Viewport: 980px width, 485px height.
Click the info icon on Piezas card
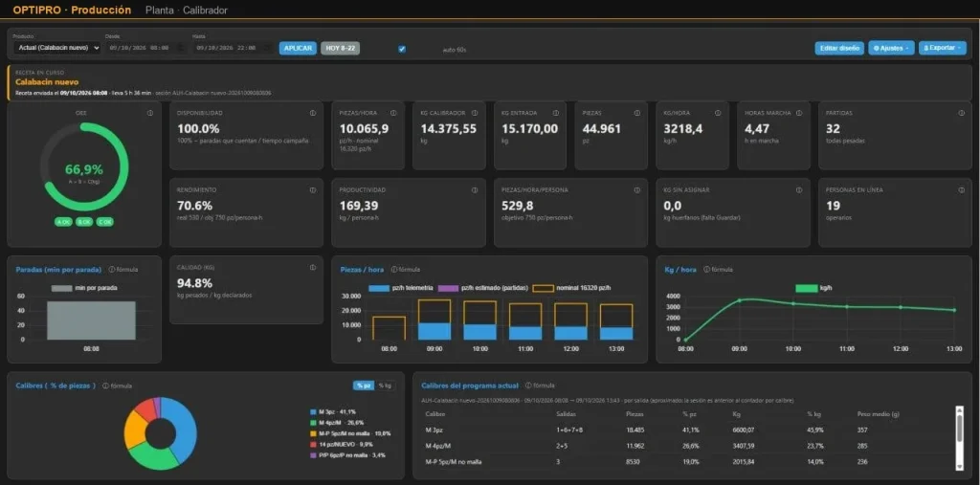636,113
